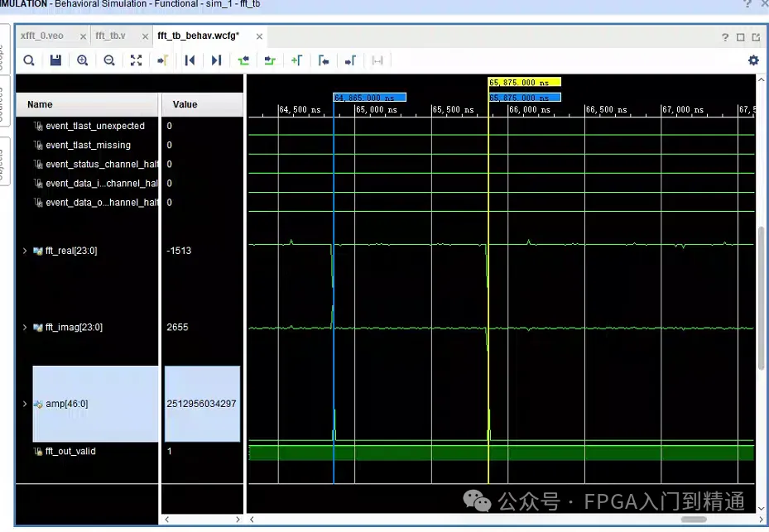Expand the fft_imag[23:0] bus

click(25, 327)
